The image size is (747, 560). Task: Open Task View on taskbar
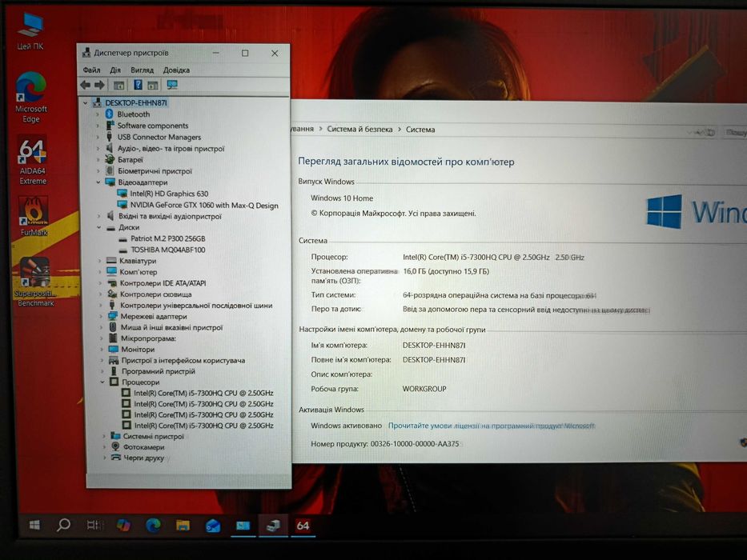click(x=94, y=525)
